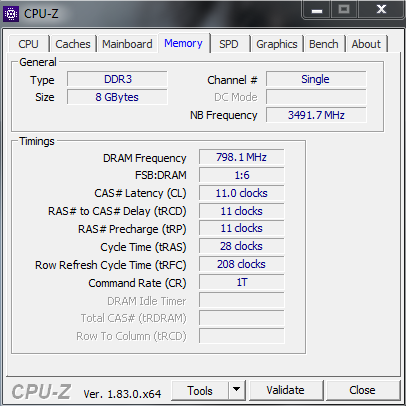Click the Single channel value

tap(316, 79)
